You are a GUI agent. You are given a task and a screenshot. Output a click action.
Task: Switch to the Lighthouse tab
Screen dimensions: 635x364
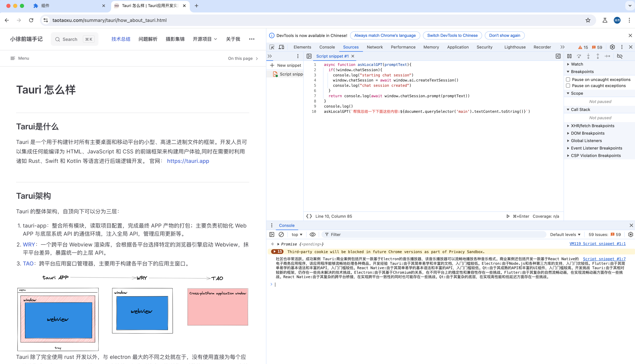coord(515,47)
